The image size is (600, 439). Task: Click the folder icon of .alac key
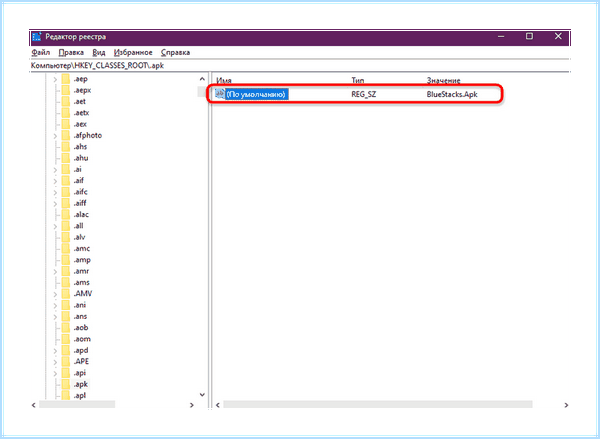(x=66, y=215)
